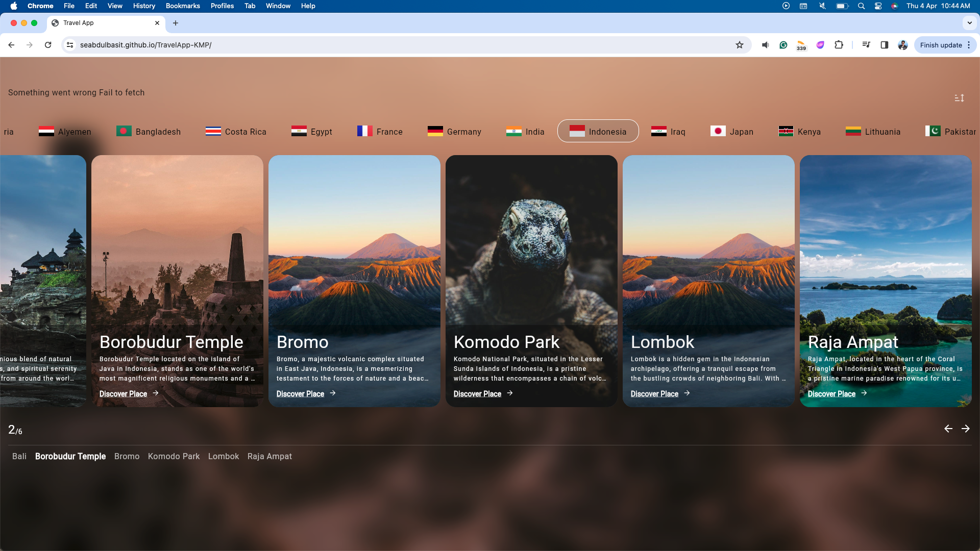Select Germany country chip

454,132
